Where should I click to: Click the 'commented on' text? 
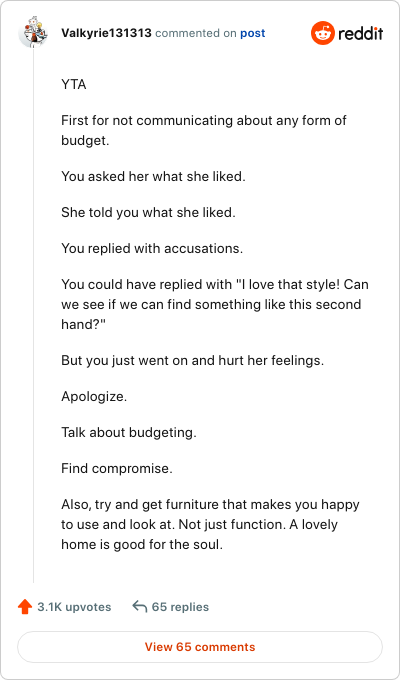[x=196, y=33]
